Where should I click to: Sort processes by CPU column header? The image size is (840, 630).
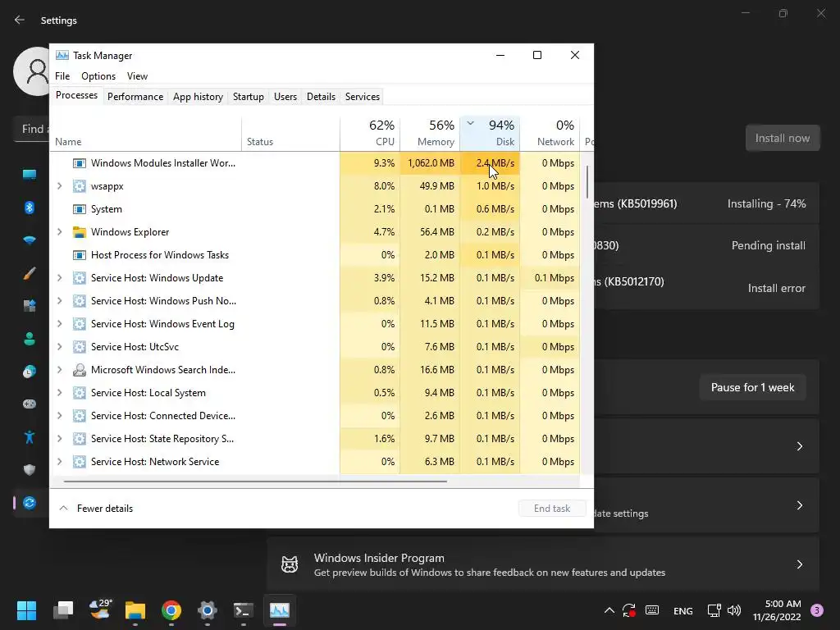(x=370, y=133)
